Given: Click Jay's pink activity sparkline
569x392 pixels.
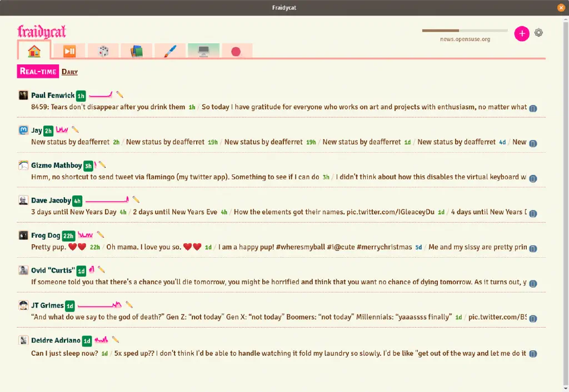Looking at the screenshot, I should pos(62,129).
